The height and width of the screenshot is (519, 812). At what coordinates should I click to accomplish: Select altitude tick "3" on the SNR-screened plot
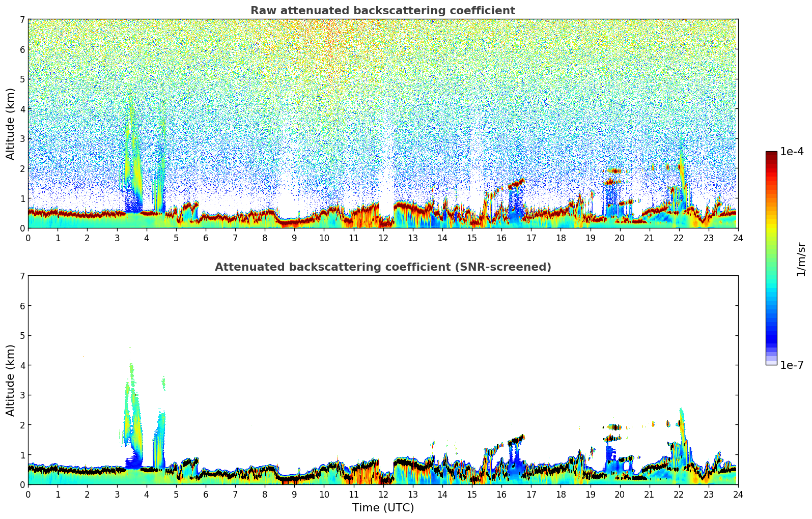click(22, 395)
